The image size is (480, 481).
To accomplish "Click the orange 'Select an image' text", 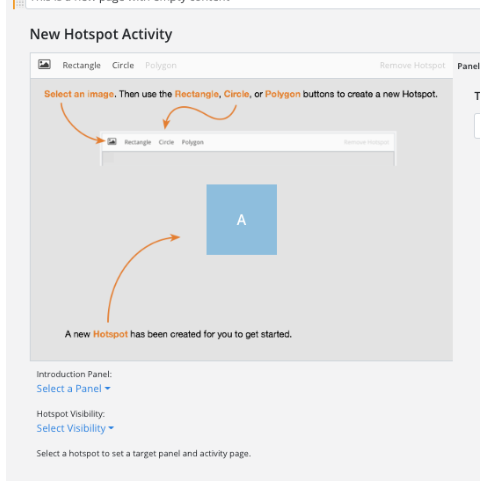I will (x=79, y=94).
